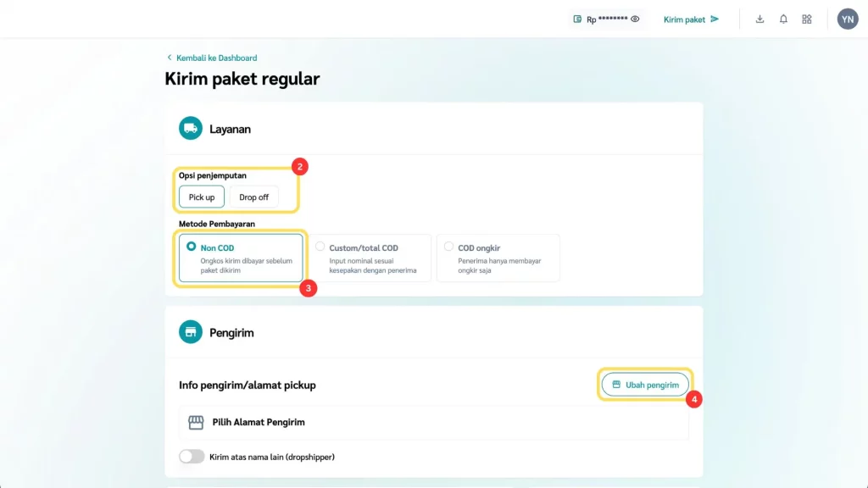Image resolution: width=868 pixels, height=488 pixels.
Task: Click the Pengirim store icon
Action: pos(191,332)
